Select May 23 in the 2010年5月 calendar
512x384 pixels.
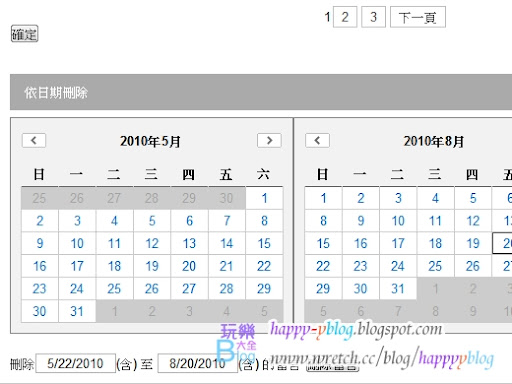(40, 289)
